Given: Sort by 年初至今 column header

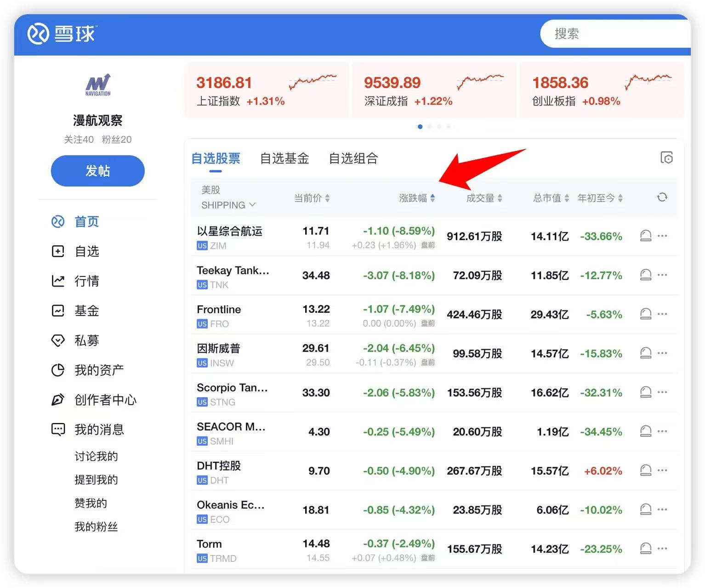Looking at the screenshot, I should (600, 198).
